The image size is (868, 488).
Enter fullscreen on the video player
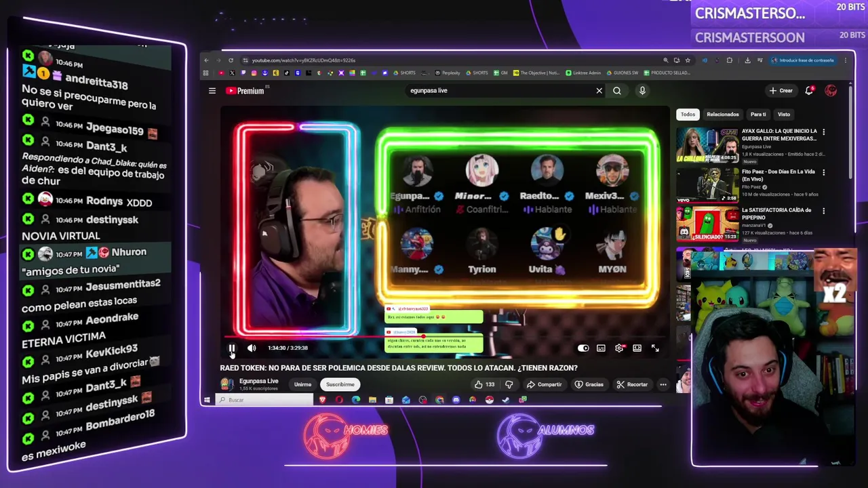tap(655, 348)
